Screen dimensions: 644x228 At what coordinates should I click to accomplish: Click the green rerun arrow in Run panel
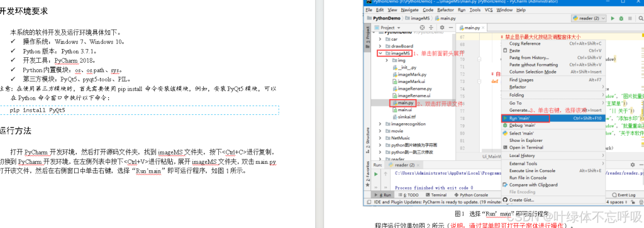point(376,174)
